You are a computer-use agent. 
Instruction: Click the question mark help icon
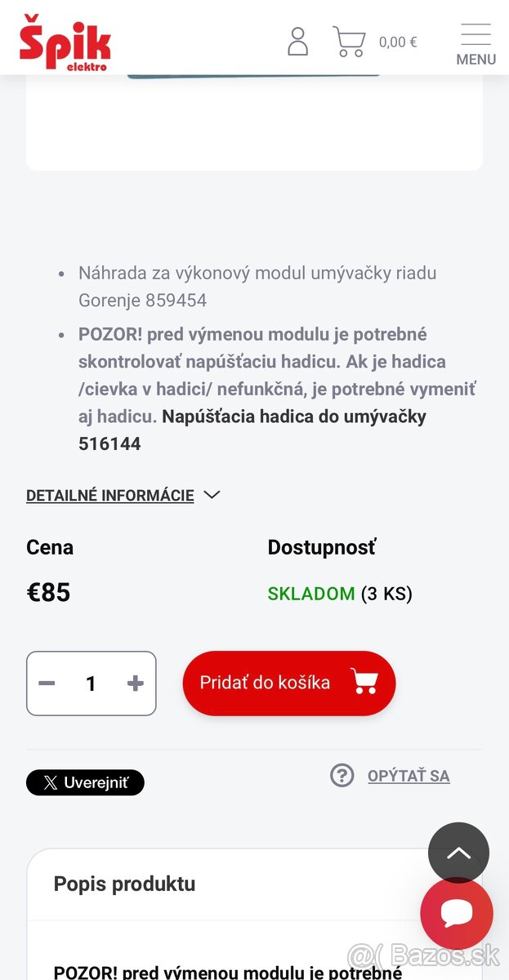342,775
